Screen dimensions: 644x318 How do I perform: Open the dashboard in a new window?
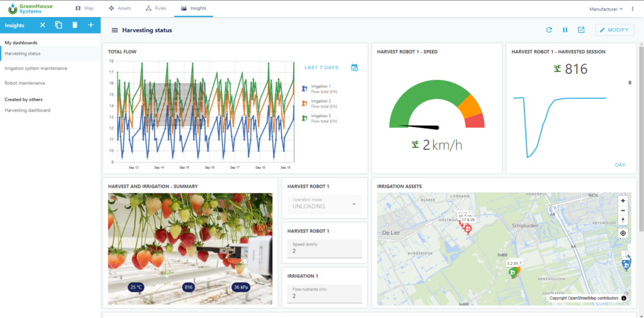pos(581,30)
